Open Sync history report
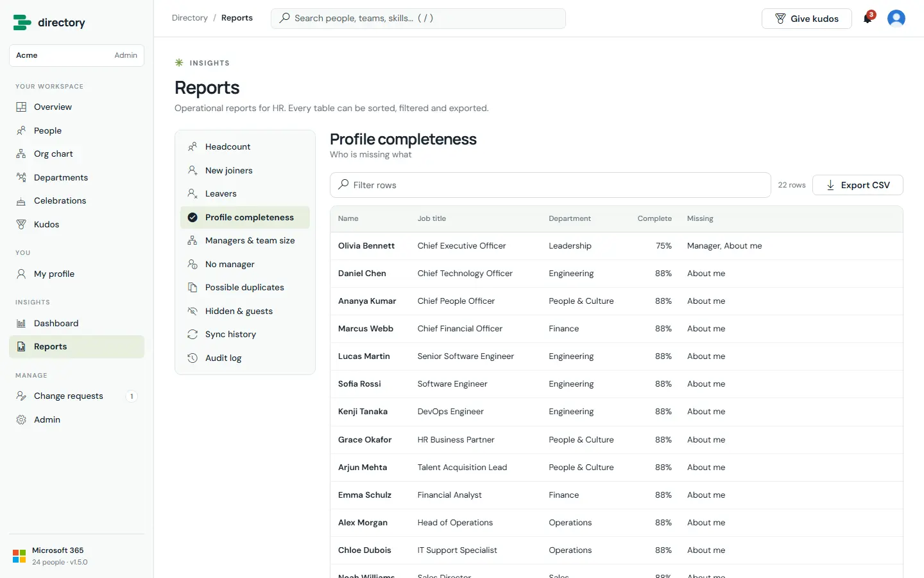This screenshot has width=924, height=578. click(x=245, y=335)
